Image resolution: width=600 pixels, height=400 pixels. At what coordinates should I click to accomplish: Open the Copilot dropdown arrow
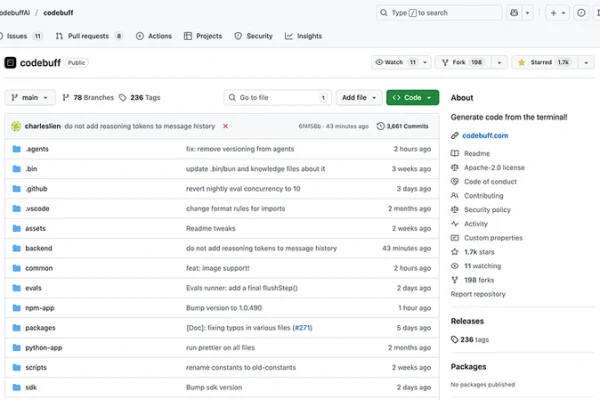pos(527,13)
